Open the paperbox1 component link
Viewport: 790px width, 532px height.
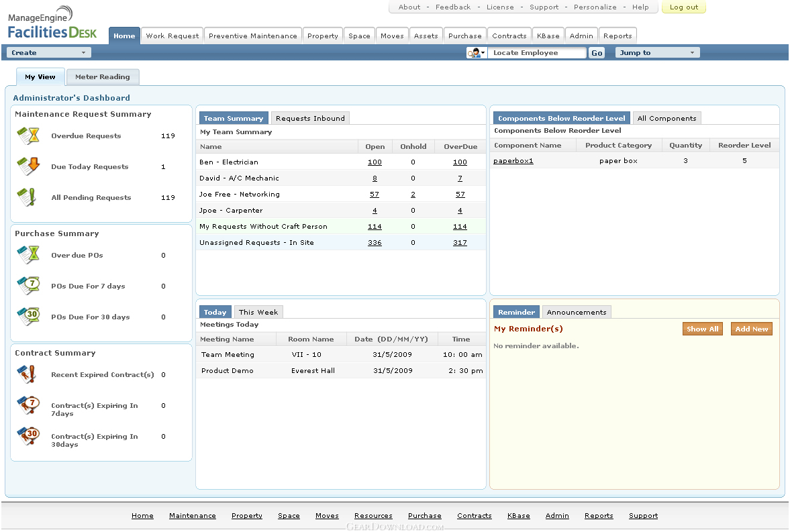point(513,161)
